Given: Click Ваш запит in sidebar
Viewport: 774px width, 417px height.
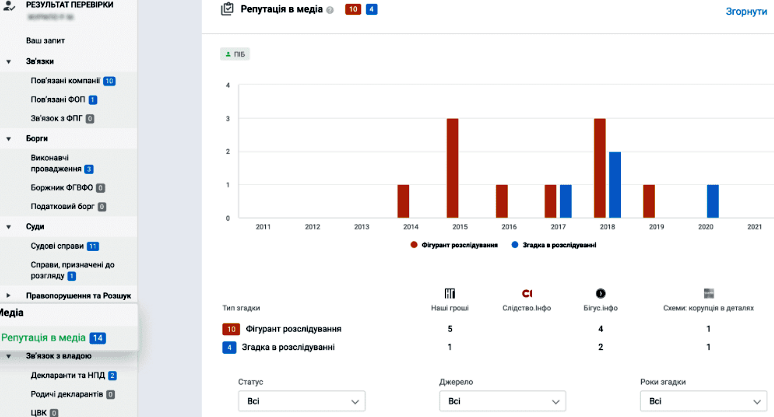Looking at the screenshot, I should click(x=45, y=41).
